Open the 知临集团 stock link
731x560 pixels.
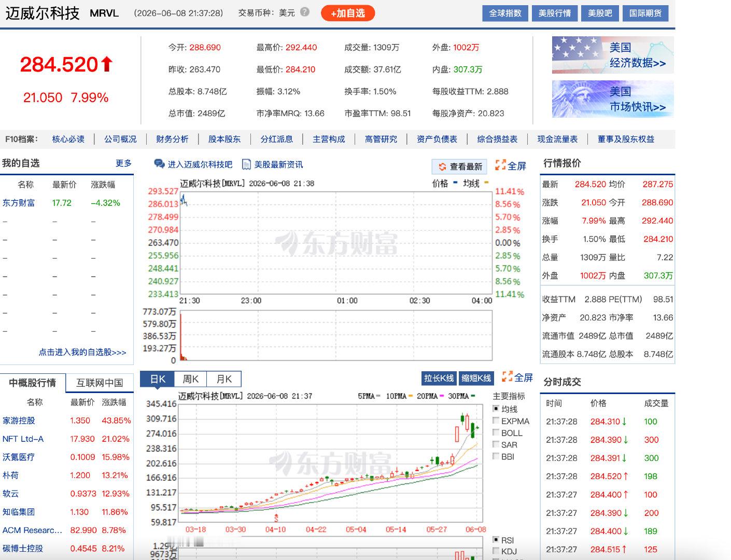[x=19, y=512]
